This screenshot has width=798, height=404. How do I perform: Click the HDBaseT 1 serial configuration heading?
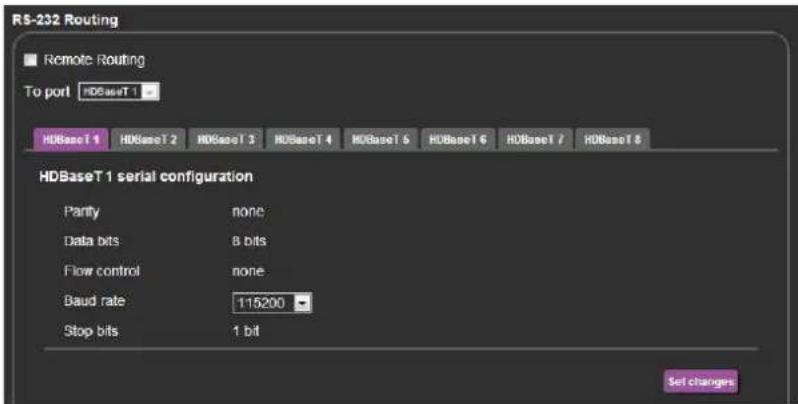point(146,177)
